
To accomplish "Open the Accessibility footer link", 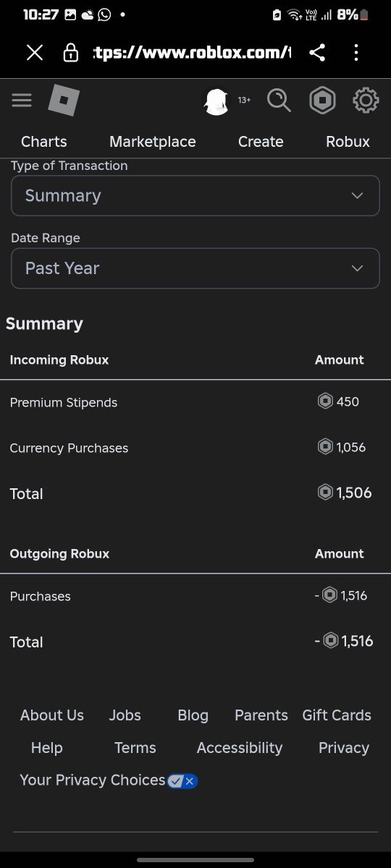I will (240, 748).
